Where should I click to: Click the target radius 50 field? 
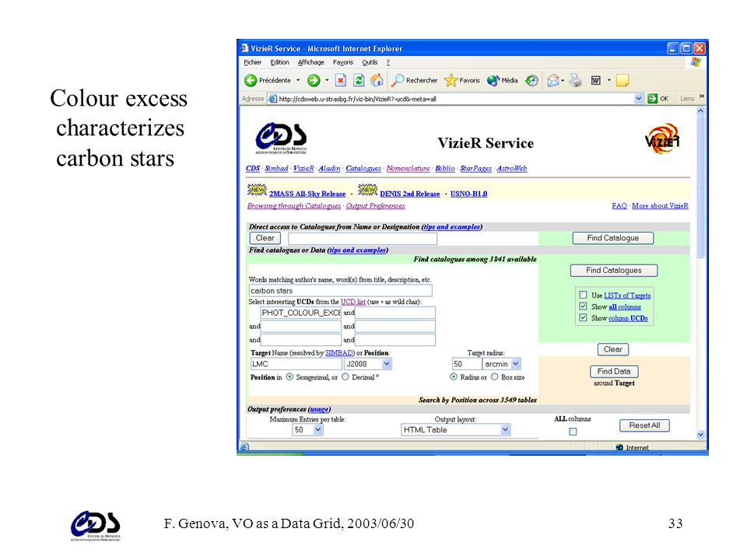click(466, 364)
